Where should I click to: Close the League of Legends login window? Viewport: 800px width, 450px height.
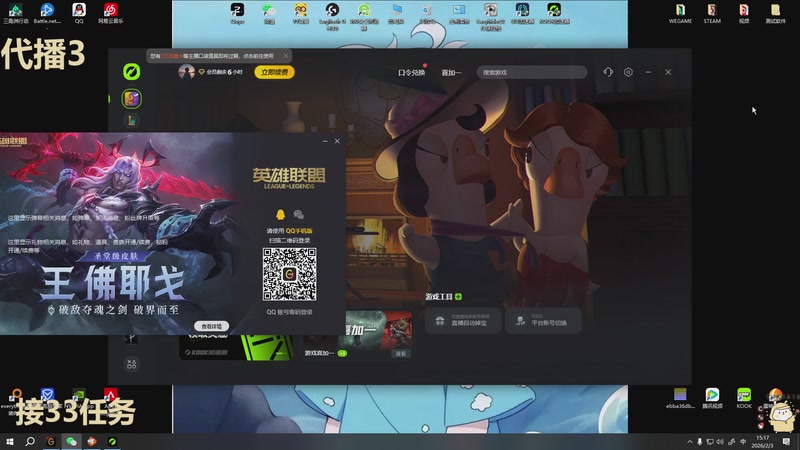(337, 141)
